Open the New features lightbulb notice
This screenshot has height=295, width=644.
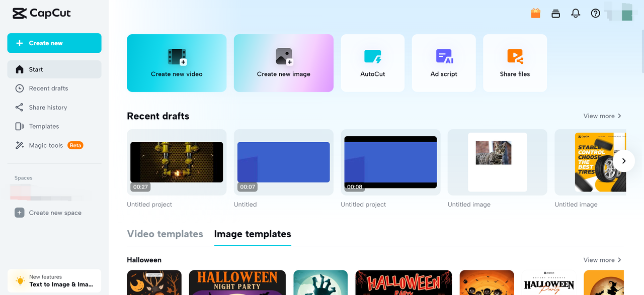coord(54,280)
